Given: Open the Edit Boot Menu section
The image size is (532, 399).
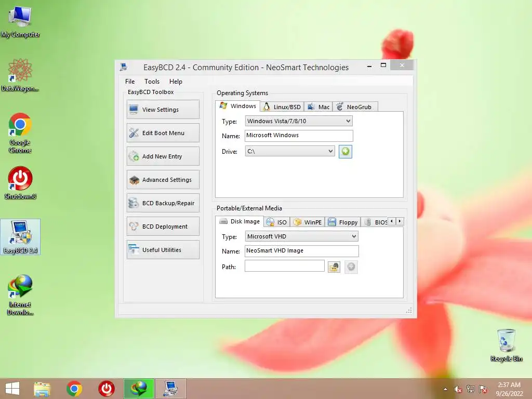Looking at the screenshot, I should [163, 132].
